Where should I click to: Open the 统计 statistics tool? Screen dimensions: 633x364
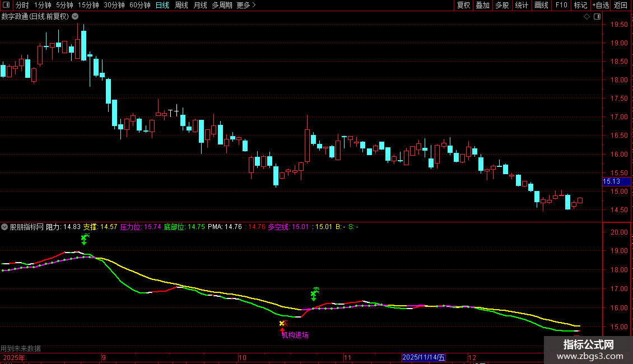click(x=521, y=5)
